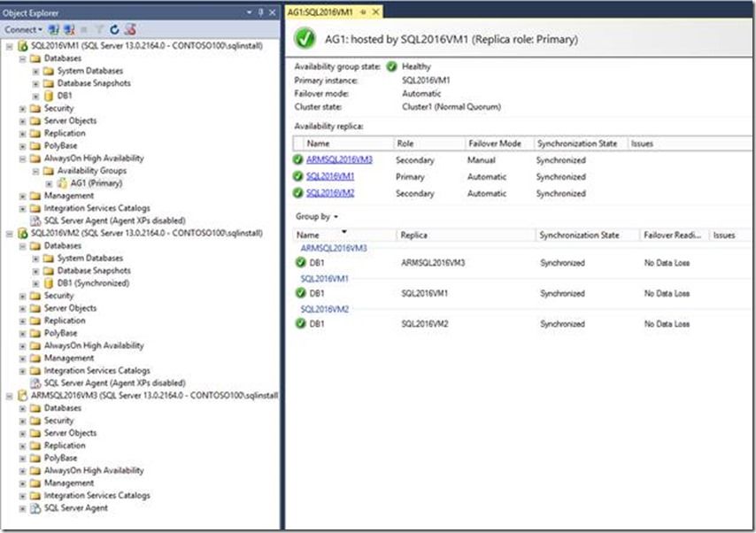The image size is (756, 533).
Task: Expand the Management node under ARMSQL2016VM3
Action: pos(23,483)
